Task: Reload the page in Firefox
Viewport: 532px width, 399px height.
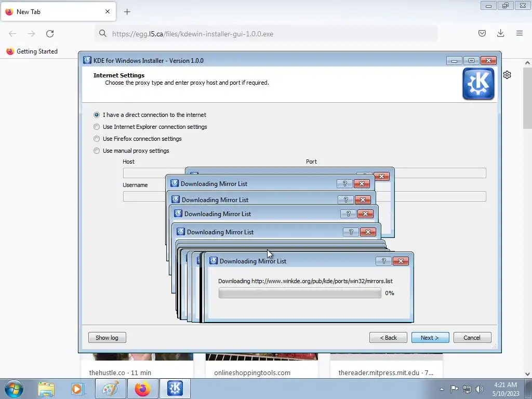Action: [x=50, y=34]
